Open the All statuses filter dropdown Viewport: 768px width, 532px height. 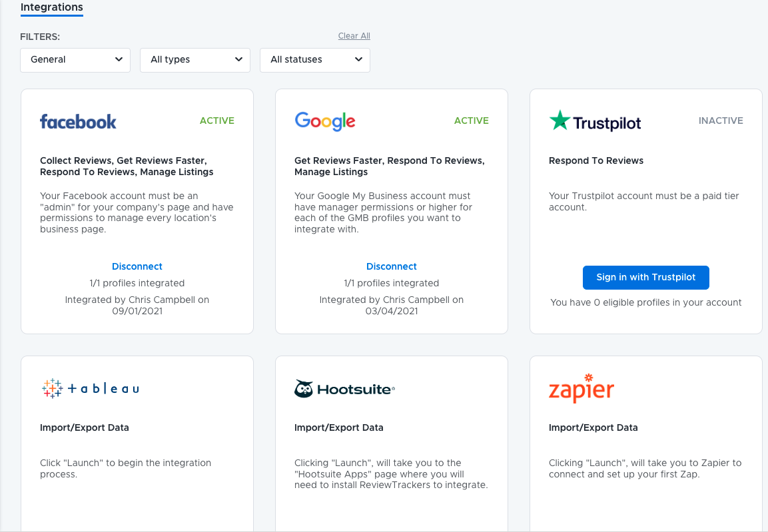(315, 60)
